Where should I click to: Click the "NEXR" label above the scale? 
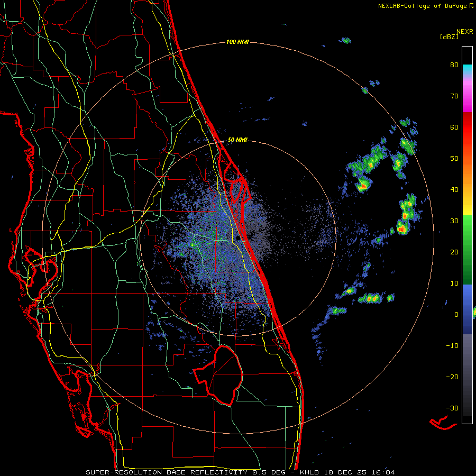[x=465, y=32]
